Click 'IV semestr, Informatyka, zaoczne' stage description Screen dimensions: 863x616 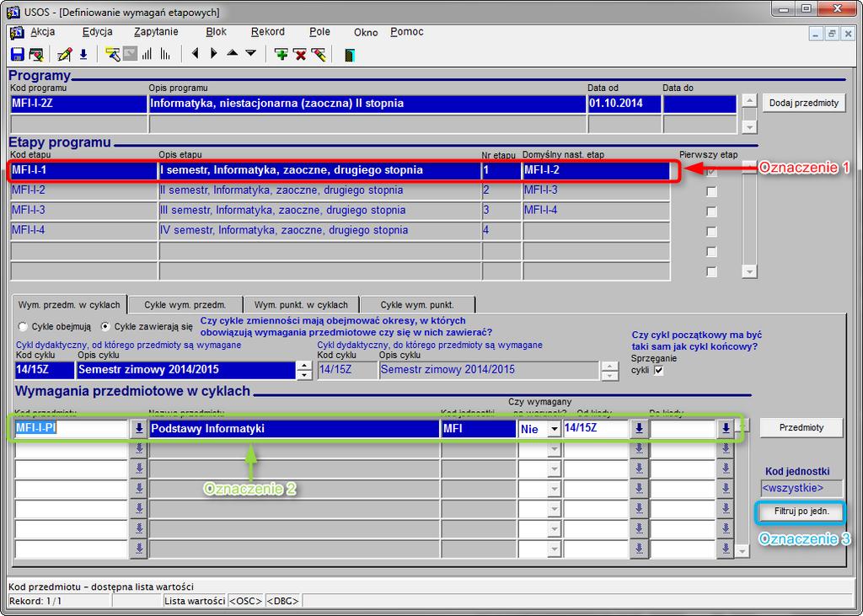(x=319, y=230)
